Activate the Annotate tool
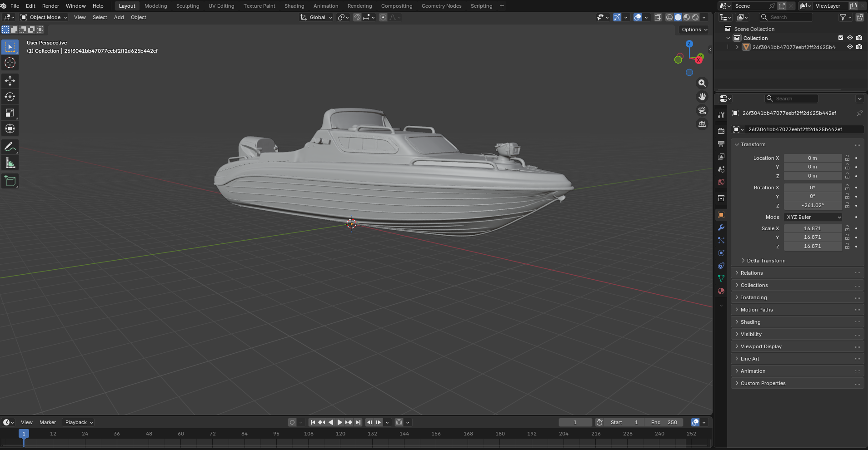The width and height of the screenshot is (868, 450). [10, 147]
